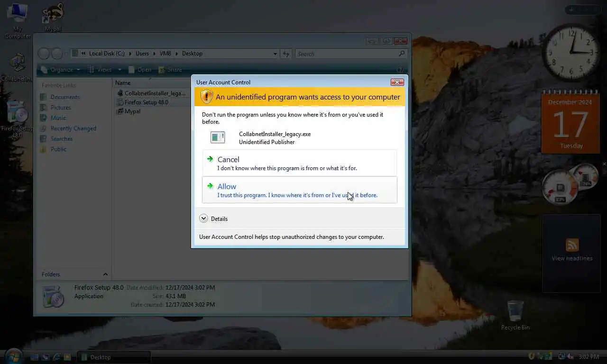This screenshot has width=607, height=364.
Task: Click the orange RSS icon in the feed gadget
Action: (x=572, y=245)
